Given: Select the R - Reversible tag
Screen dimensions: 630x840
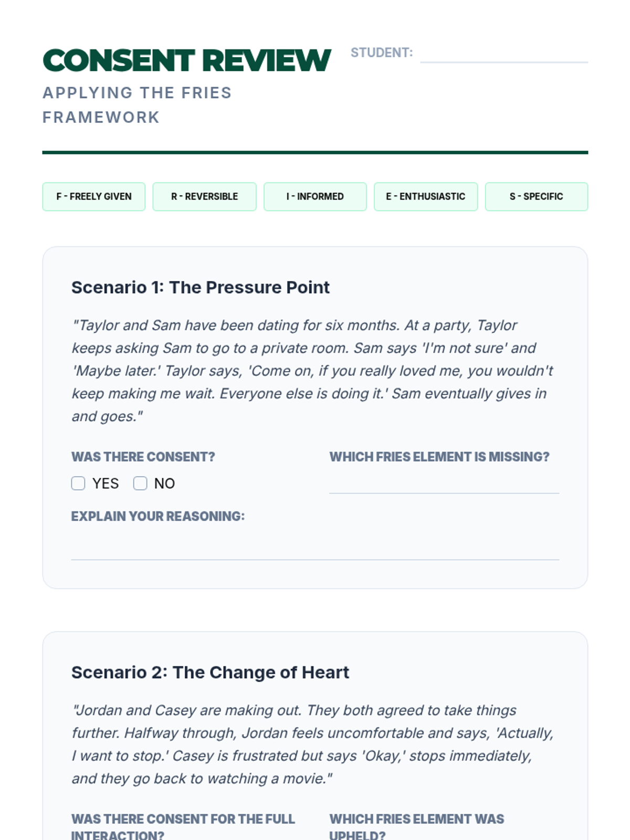Looking at the screenshot, I should click(204, 196).
